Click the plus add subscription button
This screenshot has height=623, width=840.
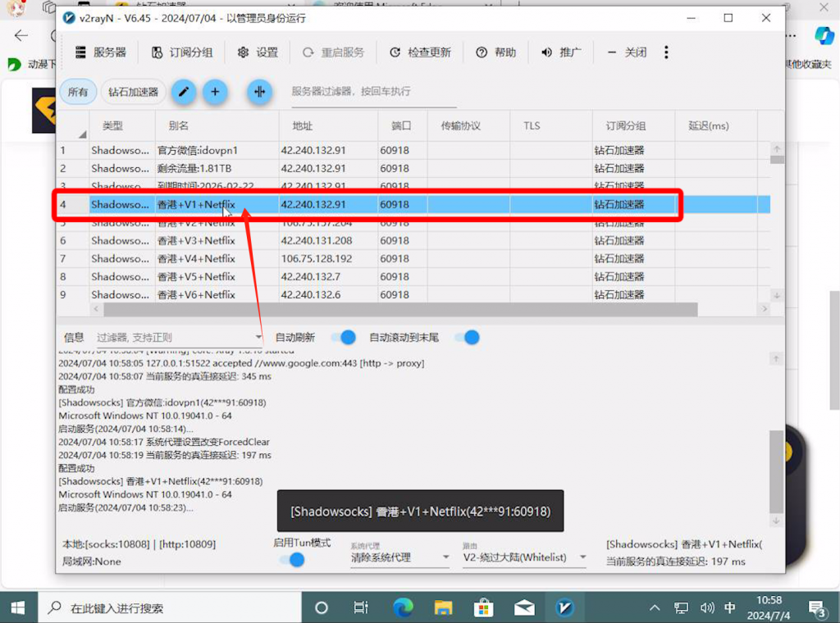pos(216,92)
